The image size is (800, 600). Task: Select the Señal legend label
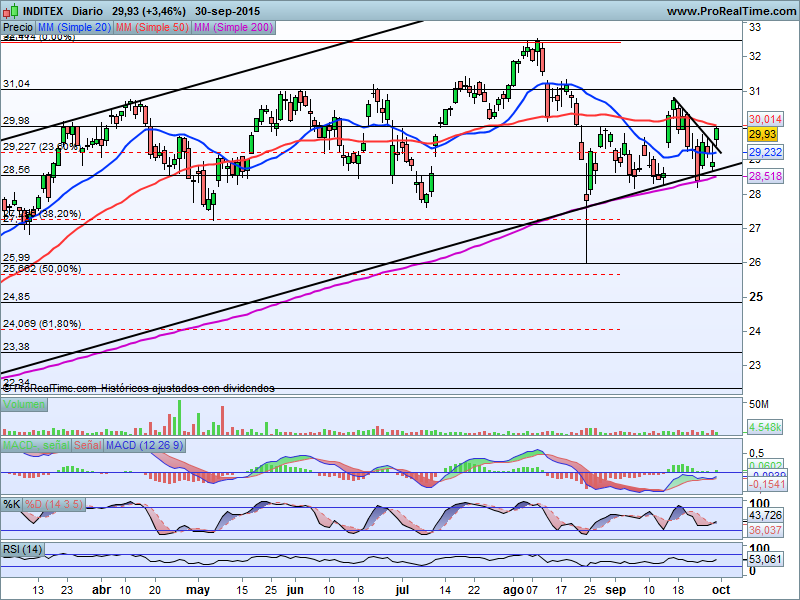pyautogui.click(x=88, y=445)
